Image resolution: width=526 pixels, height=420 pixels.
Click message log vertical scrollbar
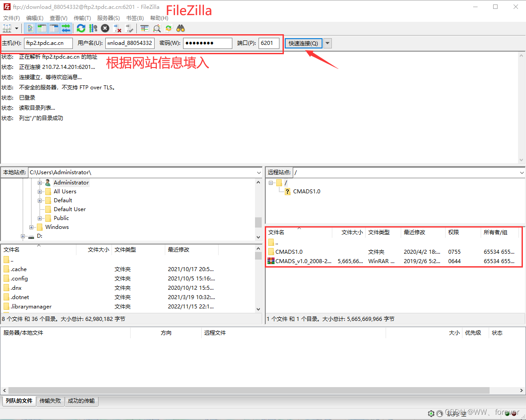(521, 108)
